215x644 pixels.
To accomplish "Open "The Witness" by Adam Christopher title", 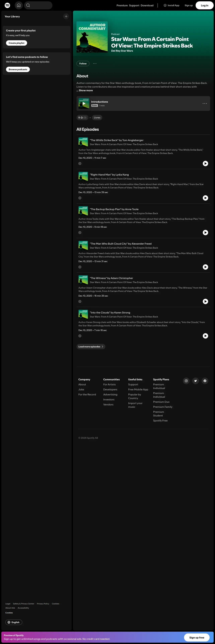I will click(x=111, y=278).
